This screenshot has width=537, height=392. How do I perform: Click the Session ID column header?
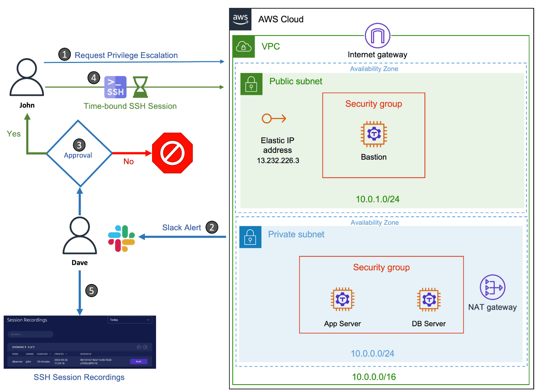(x=86, y=354)
